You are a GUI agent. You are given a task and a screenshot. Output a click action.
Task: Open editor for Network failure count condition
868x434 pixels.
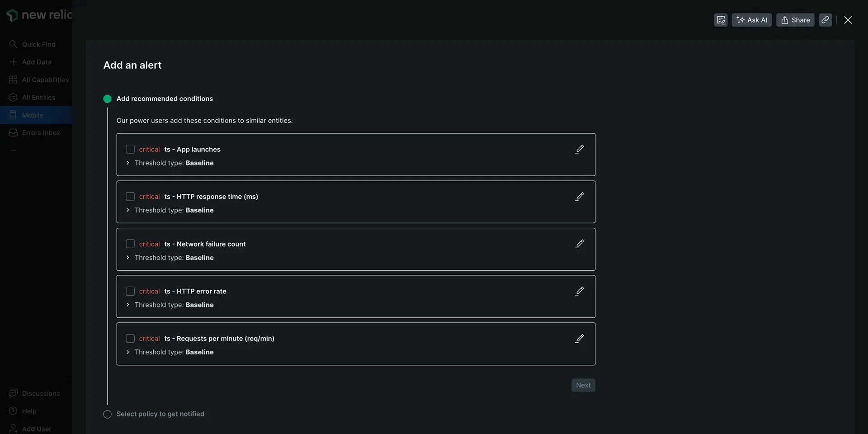pos(579,244)
